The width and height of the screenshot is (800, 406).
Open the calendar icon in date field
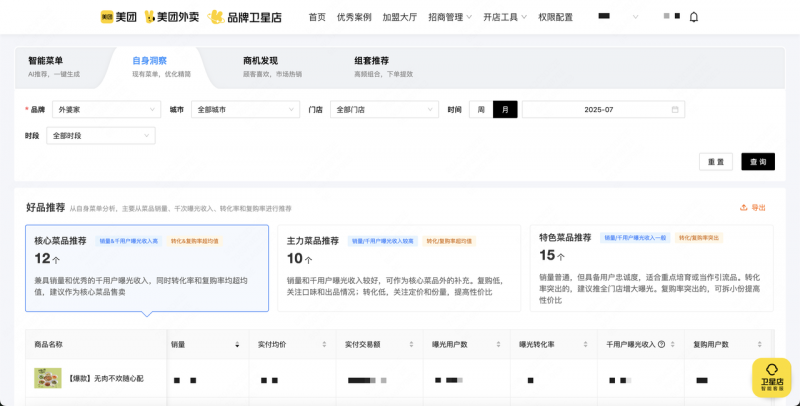click(x=675, y=109)
